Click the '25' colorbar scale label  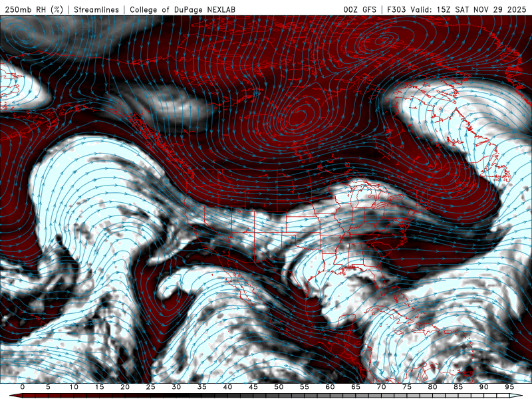(151, 387)
